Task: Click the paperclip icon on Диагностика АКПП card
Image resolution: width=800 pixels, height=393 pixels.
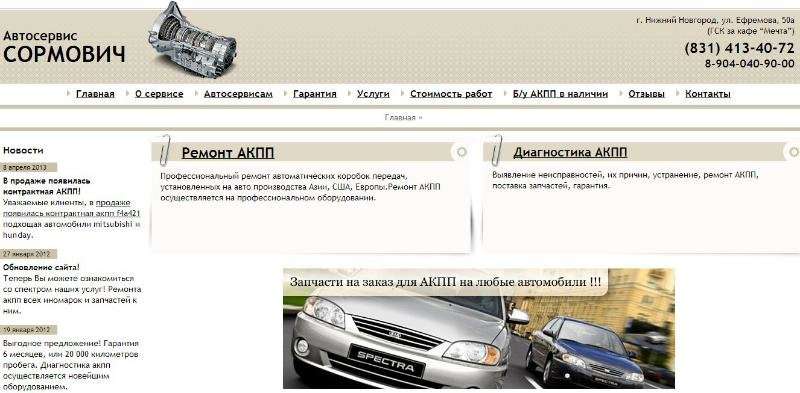Action: pyautogui.click(x=496, y=150)
